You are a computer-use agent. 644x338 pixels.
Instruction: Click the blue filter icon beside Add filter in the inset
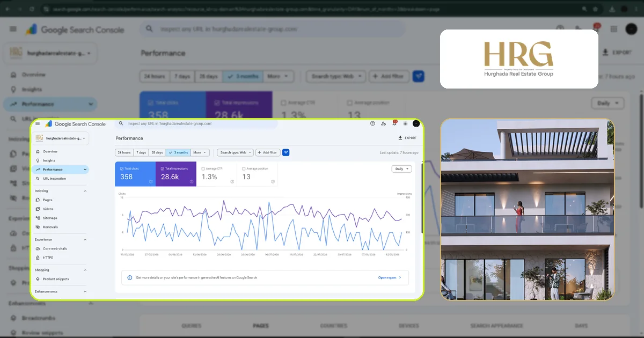[x=286, y=152]
